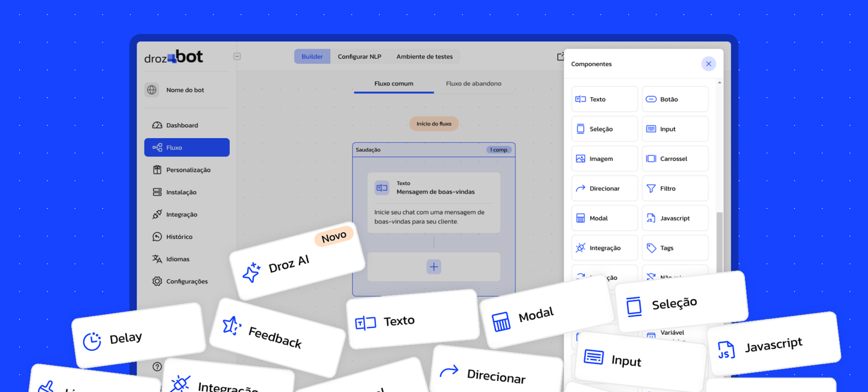Click the Dashboard gauge icon
Image resolution: width=868 pixels, height=392 pixels.
coord(157,125)
